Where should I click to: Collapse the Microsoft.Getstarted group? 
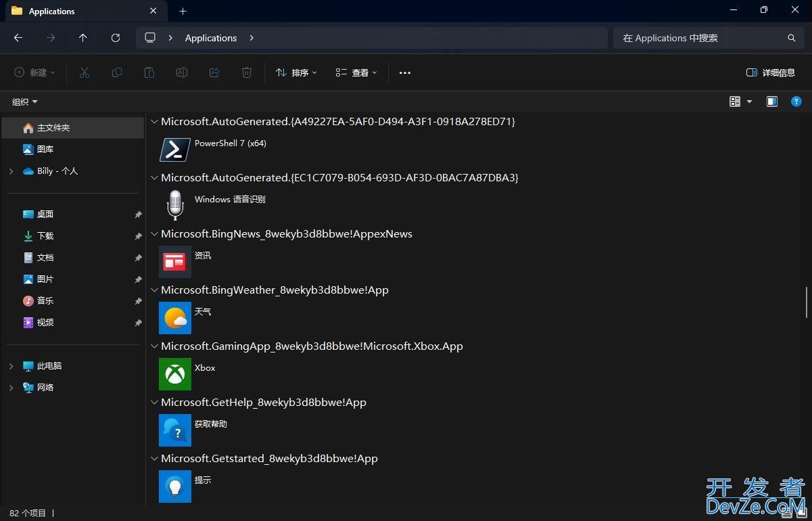coord(155,459)
